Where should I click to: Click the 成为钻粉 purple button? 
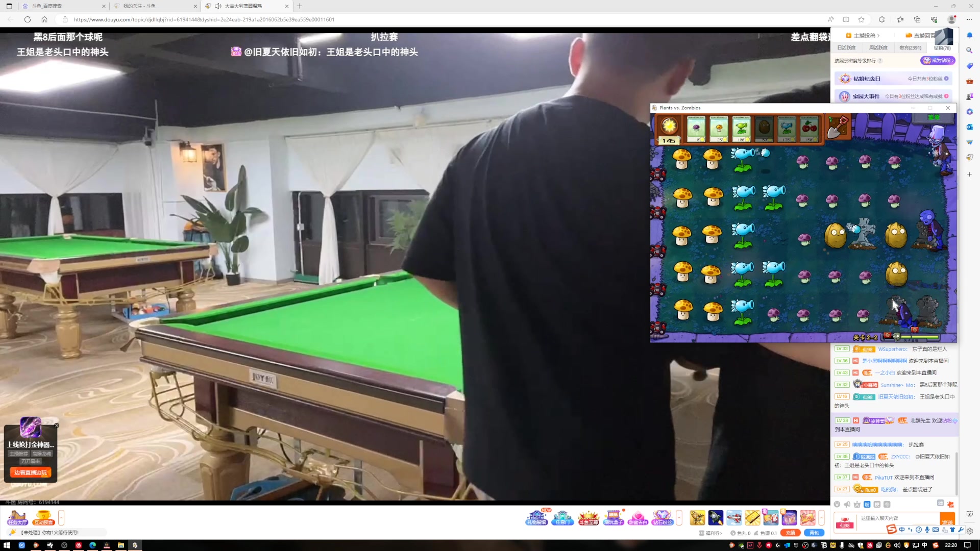tap(938, 60)
